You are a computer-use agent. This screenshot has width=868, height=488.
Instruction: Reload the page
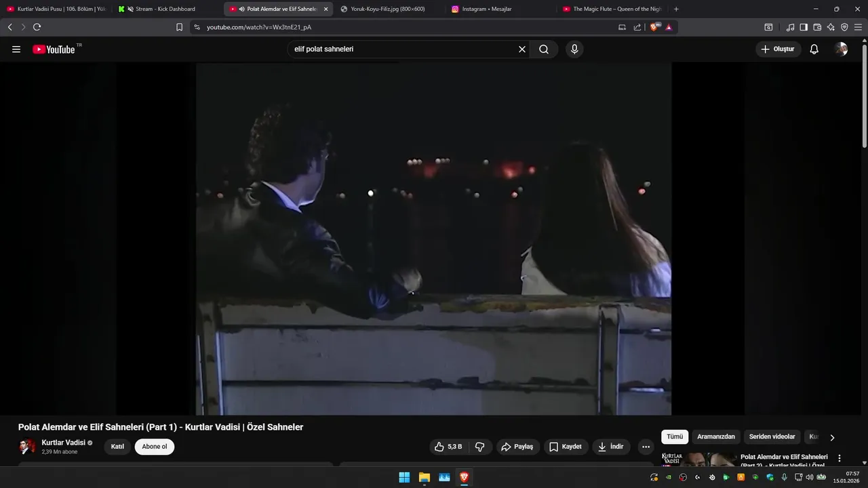pos(37,27)
